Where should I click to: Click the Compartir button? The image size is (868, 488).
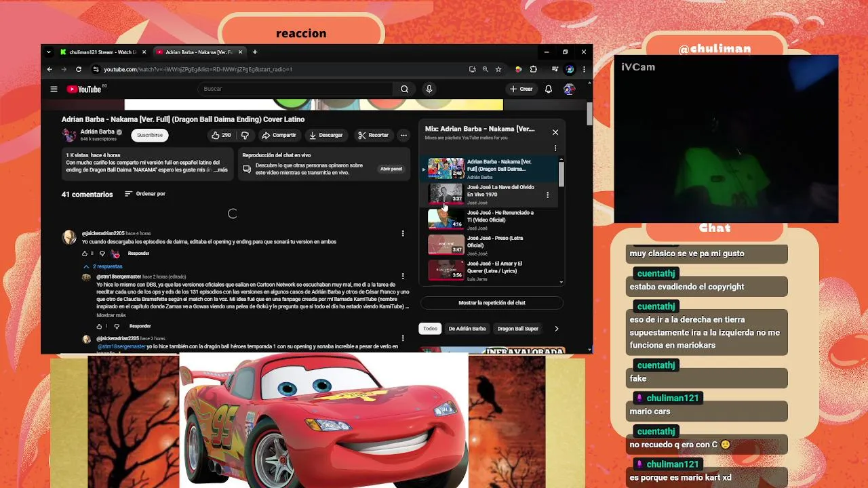pos(279,135)
